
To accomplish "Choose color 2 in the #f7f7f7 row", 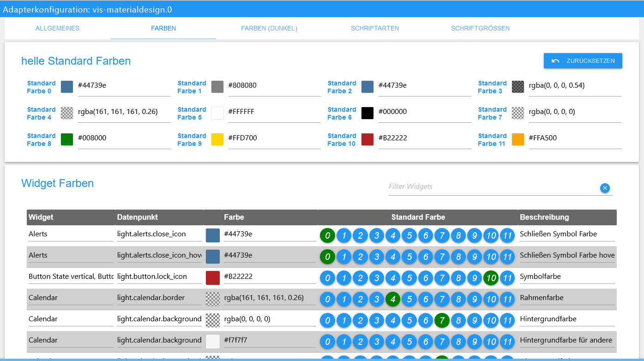I will [x=360, y=342].
